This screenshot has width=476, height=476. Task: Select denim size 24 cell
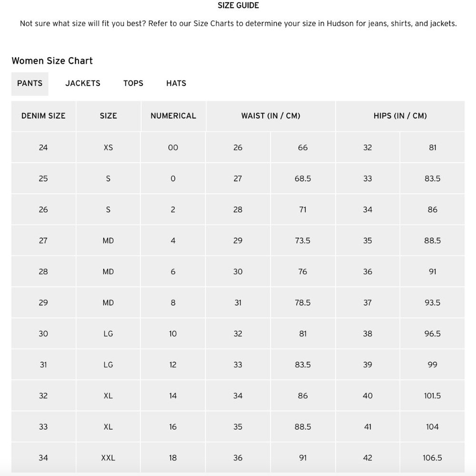click(x=43, y=148)
